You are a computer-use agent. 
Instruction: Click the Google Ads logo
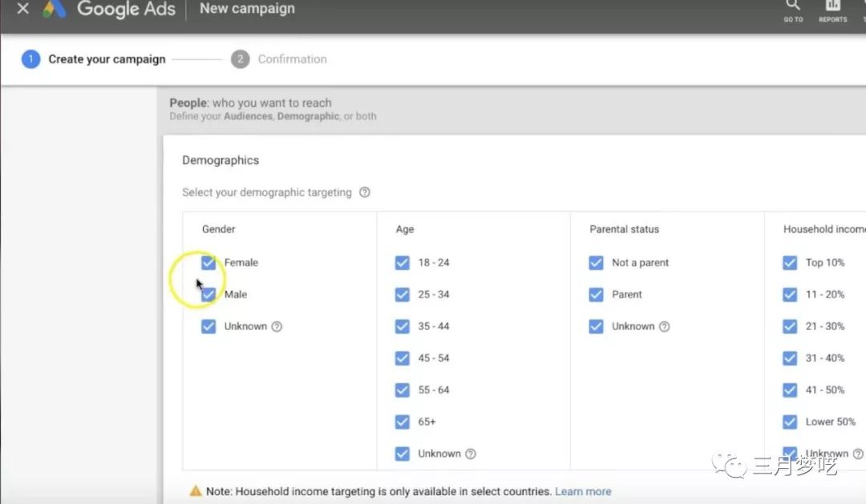pos(55,9)
